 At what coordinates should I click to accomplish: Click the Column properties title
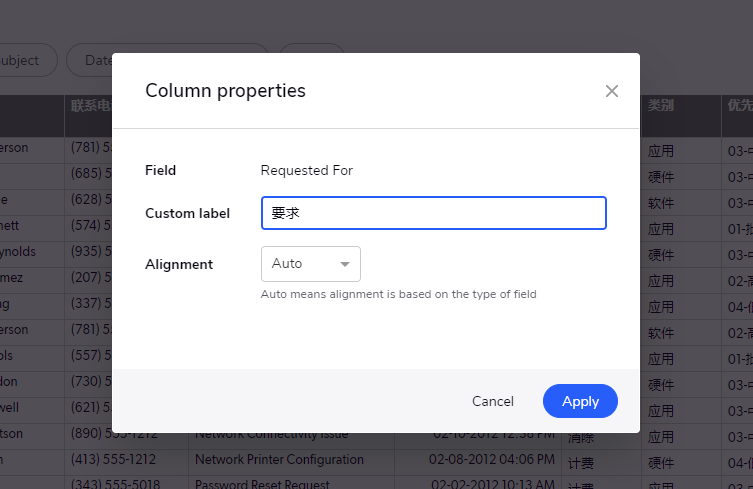point(225,90)
